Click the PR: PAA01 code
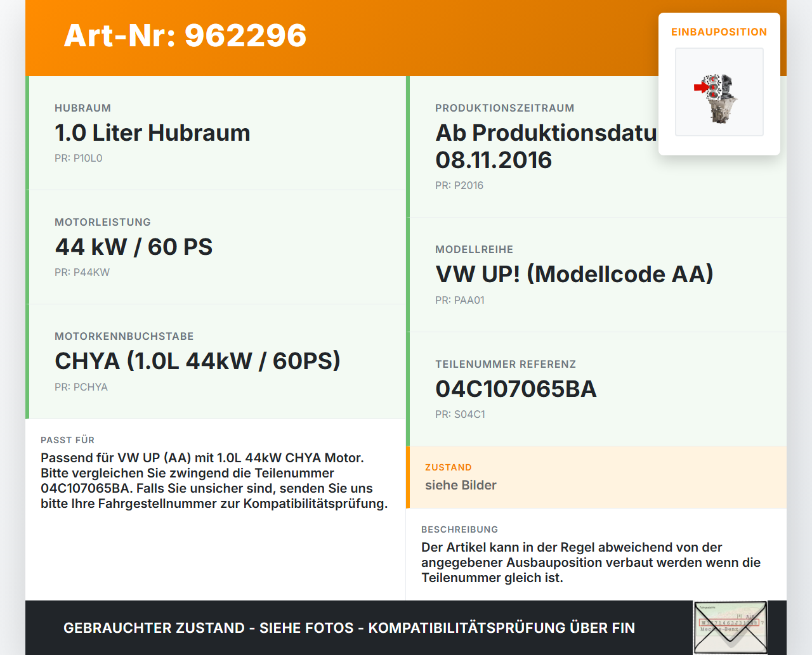Viewport: 812px width, 655px height. (x=460, y=300)
